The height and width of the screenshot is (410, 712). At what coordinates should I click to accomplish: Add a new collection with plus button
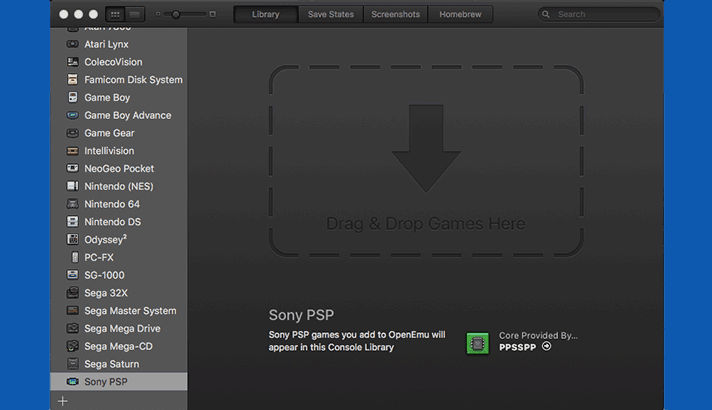(x=63, y=401)
